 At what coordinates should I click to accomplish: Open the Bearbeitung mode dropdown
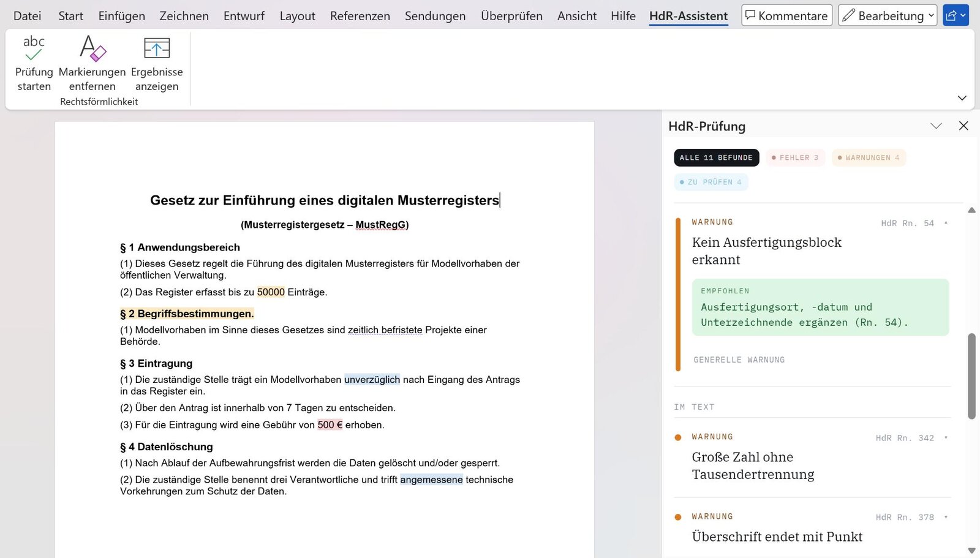888,15
